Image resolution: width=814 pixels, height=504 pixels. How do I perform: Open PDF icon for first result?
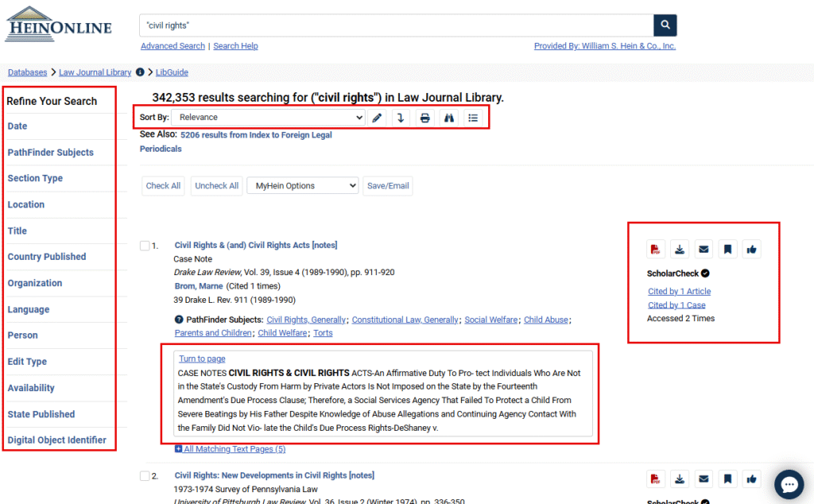coord(655,250)
